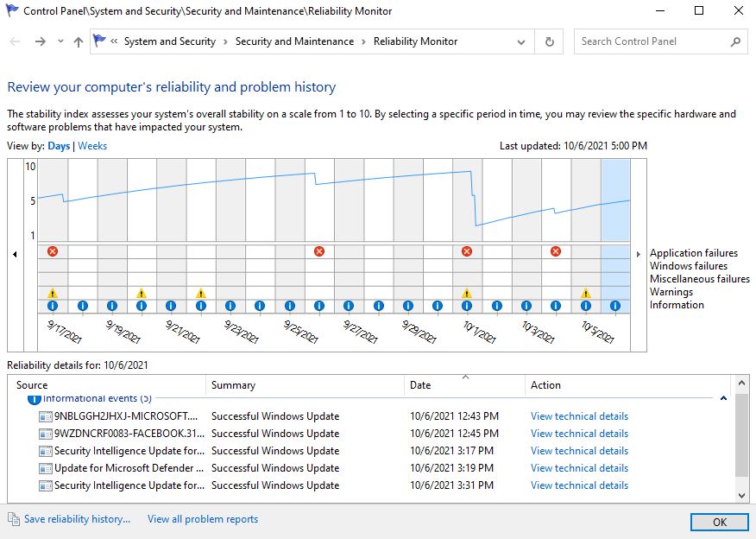Click the icon of 9NBLGGH2JHXJ-MICROSOFT row

[x=46, y=416]
